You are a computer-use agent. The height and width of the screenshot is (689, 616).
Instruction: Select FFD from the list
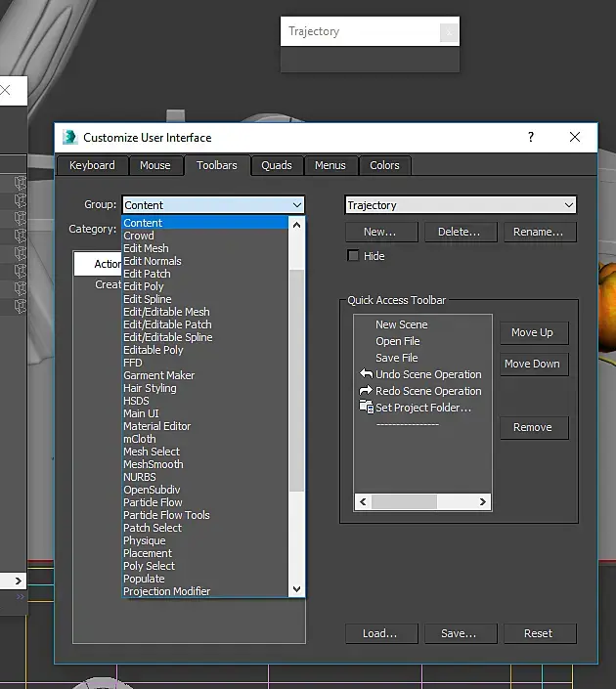205,363
